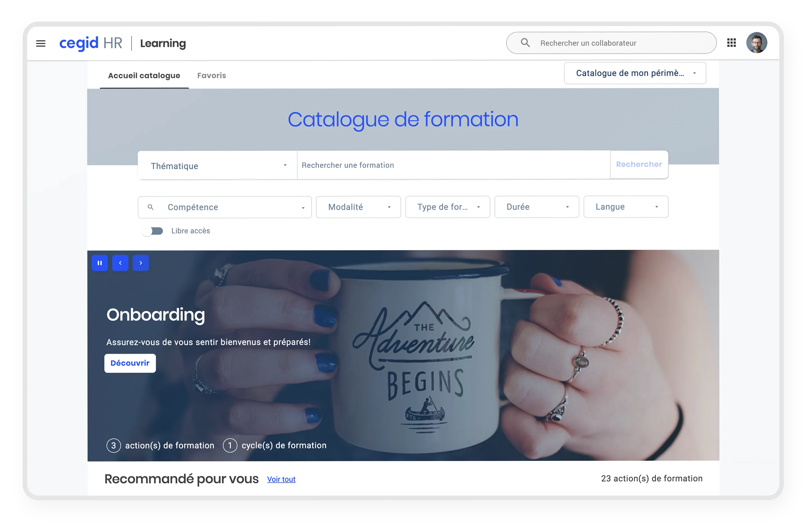
Task: Enable the Libre accès toggle
Action: click(152, 231)
